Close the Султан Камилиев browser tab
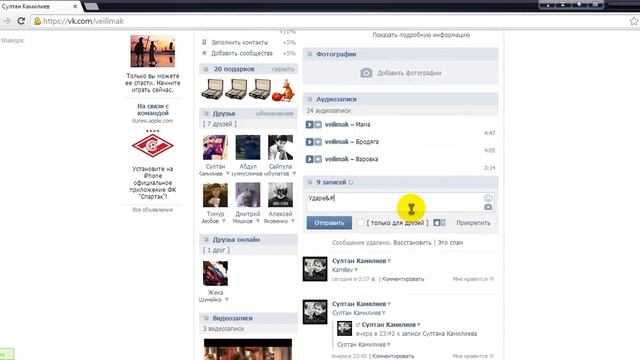Image resolution: width=640 pixels, height=360 pixels. 75,7
